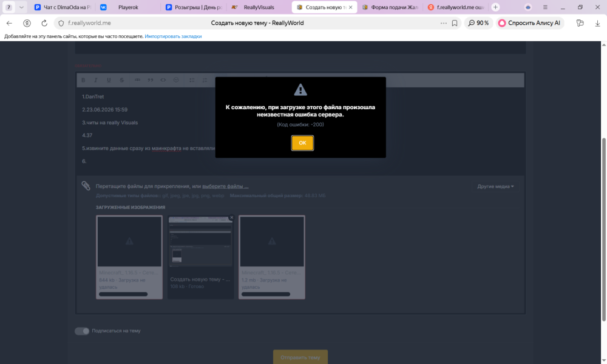Expand the tab list chevron dropdown

pos(21,7)
